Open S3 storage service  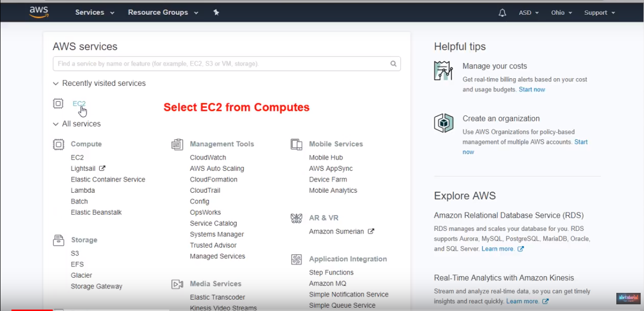(75, 253)
